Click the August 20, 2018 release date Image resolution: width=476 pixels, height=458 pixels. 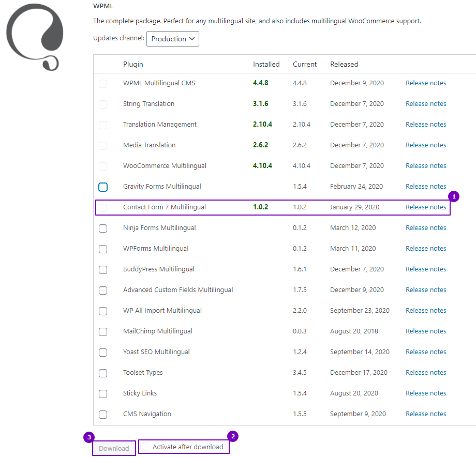tap(354, 331)
